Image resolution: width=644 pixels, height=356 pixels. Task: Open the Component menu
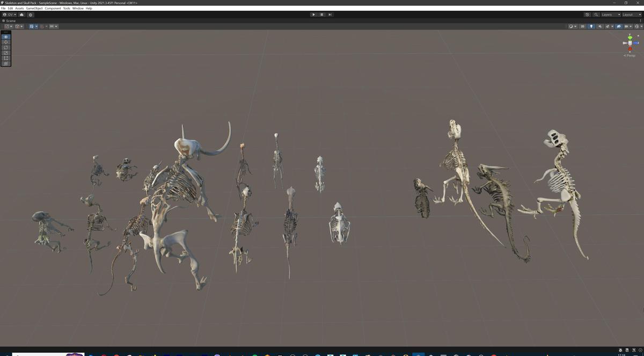(x=53, y=8)
